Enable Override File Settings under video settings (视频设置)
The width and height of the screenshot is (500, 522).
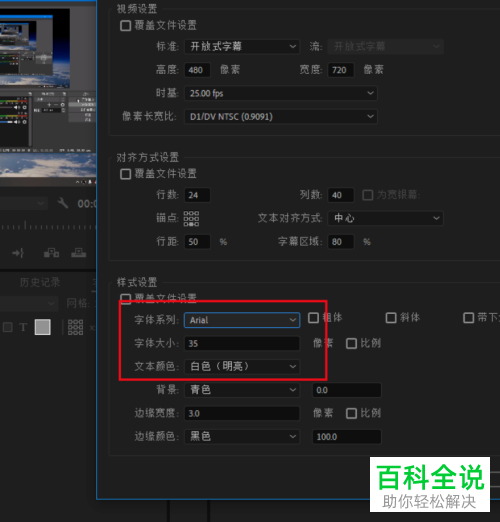pyautogui.click(x=125, y=26)
